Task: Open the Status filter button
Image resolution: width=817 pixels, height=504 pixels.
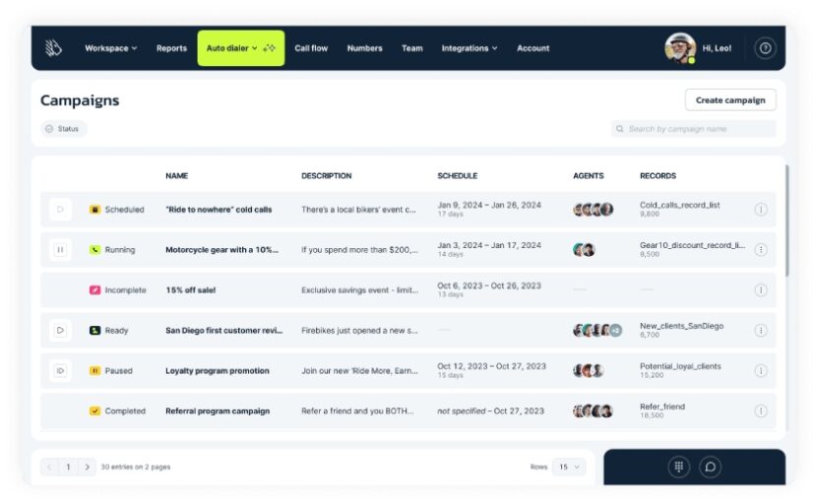Action: click(63, 129)
